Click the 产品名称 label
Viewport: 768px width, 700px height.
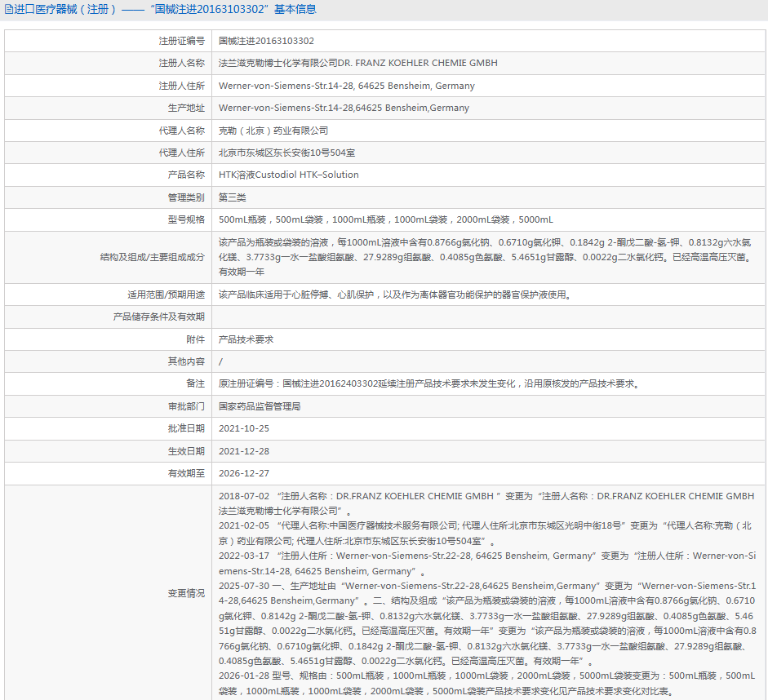coord(186,175)
